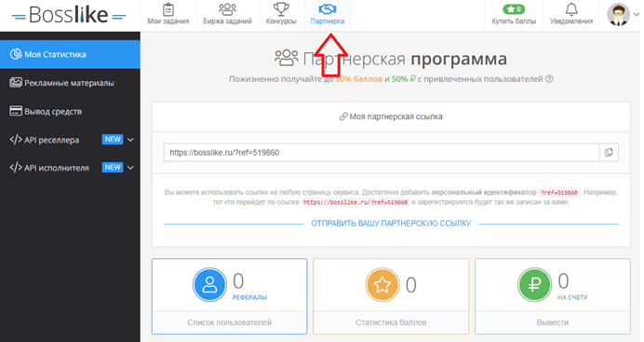The image size is (644, 342).
Task: Click the РЕФЕРАЛЫ label
Action: pyautogui.click(x=249, y=297)
